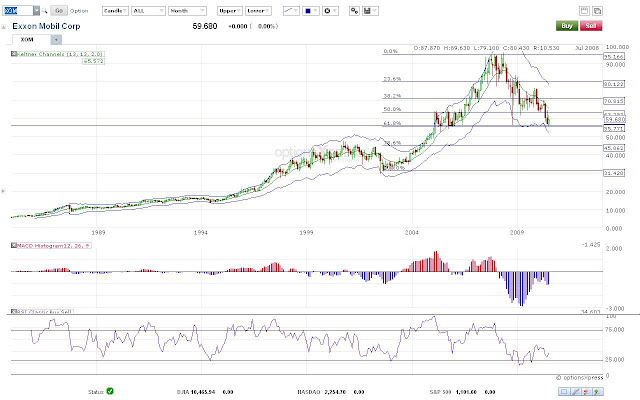Click the 1989 date label on time axis

pyautogui.click(x=98, y=233)
